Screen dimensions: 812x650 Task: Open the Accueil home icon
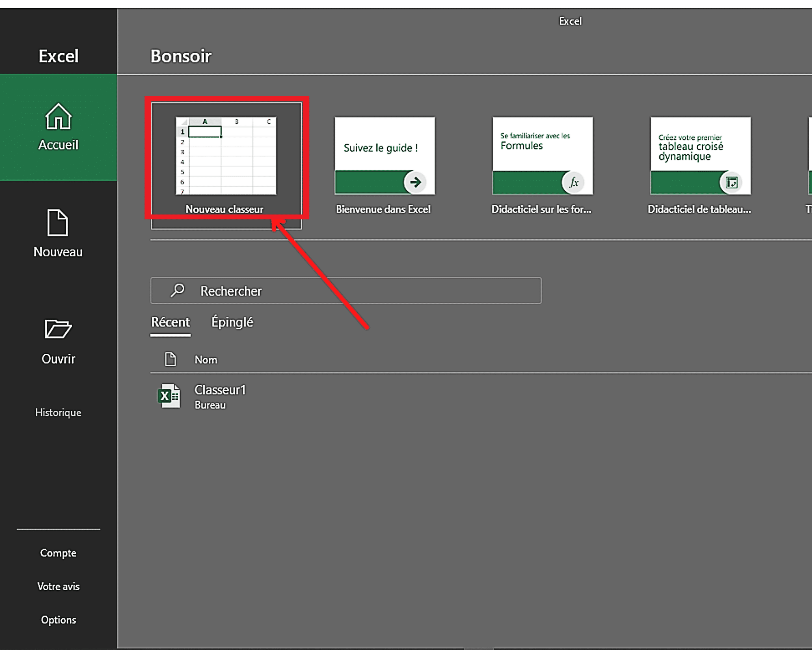pyautogui.click(x=58, y=117)
